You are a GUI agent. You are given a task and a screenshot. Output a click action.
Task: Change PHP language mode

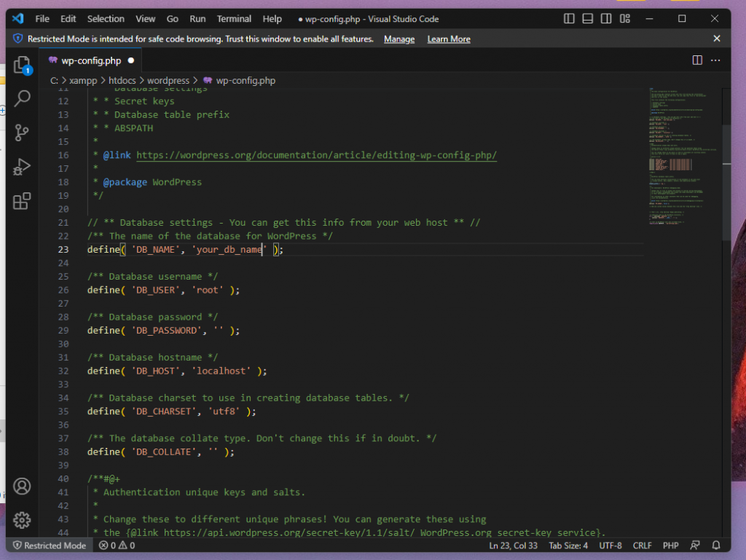[670, 545]
